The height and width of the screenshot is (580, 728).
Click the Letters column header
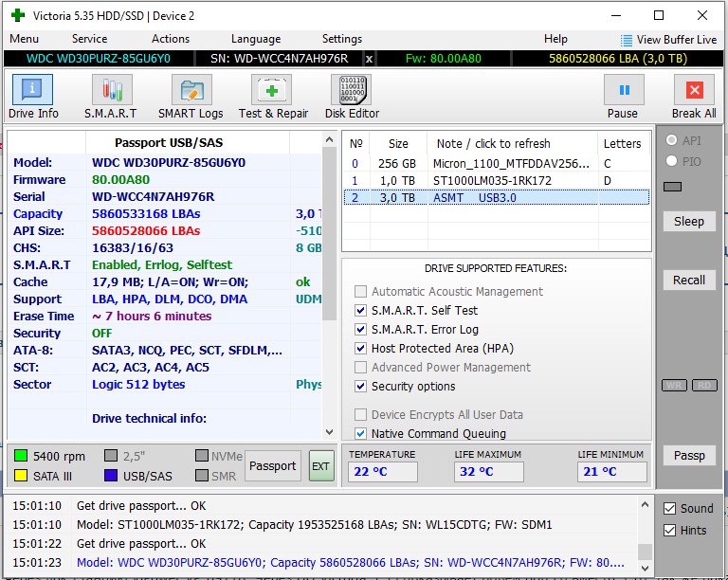pyautogui.click(x=624, y=144)
